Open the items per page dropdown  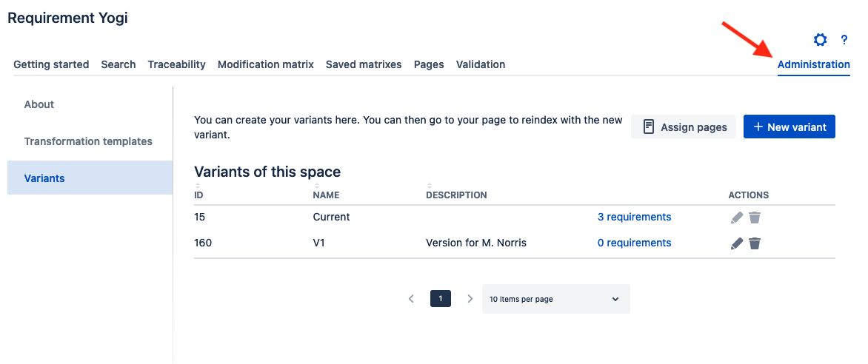(x=555, y=299)
